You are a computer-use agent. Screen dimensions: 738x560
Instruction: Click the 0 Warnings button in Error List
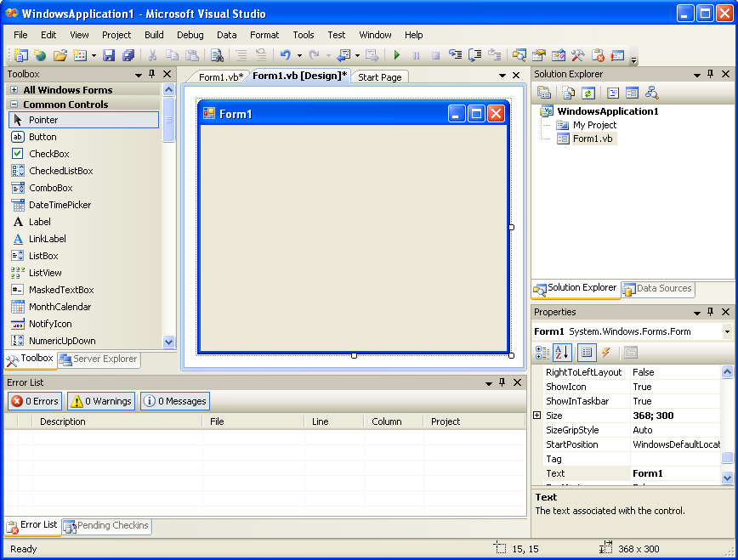100,401
